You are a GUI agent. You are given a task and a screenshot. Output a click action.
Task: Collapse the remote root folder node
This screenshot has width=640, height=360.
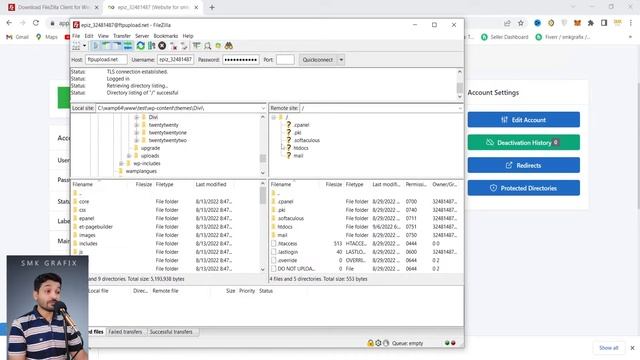[x=273, y=117]
